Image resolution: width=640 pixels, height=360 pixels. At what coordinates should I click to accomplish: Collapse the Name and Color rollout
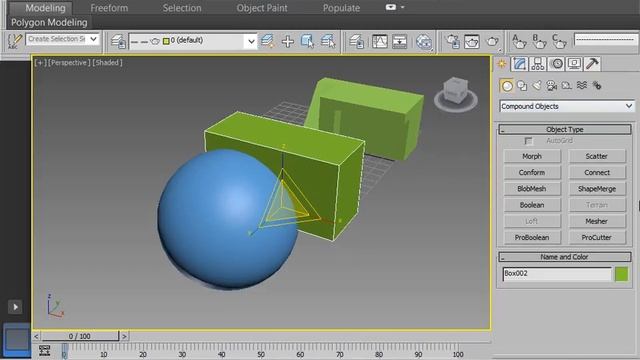pos(564,257)
